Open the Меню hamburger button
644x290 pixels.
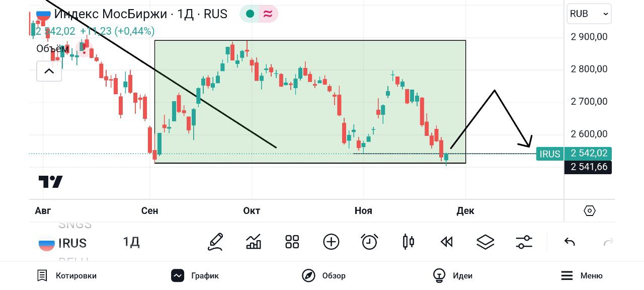(x=582, y=276)
